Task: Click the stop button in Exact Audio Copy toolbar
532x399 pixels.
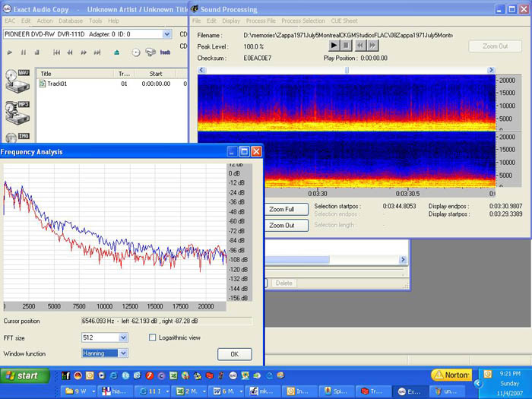Action: [x=37, y=52]
